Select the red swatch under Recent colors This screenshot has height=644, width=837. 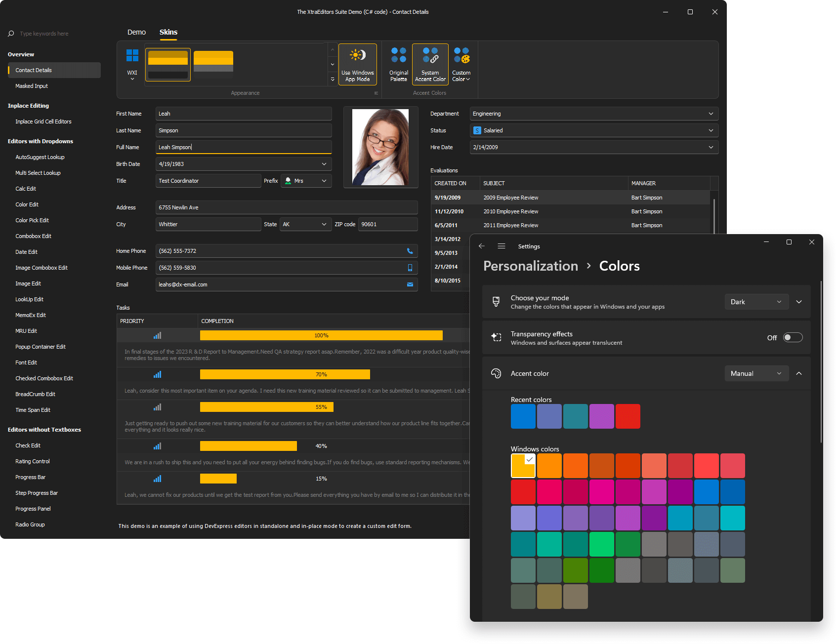628,416
